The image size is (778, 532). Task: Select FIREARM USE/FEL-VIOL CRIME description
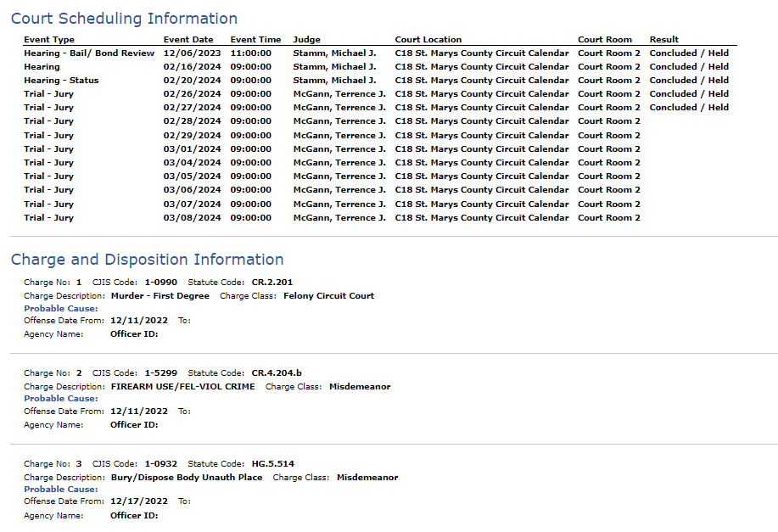[x=183, y=387]
